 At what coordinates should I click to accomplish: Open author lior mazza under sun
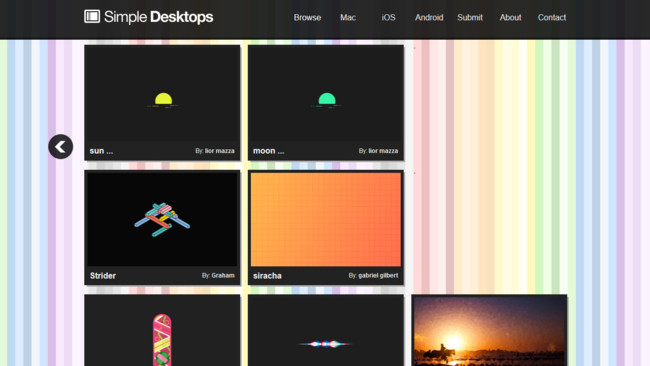[x=220, y=151]
